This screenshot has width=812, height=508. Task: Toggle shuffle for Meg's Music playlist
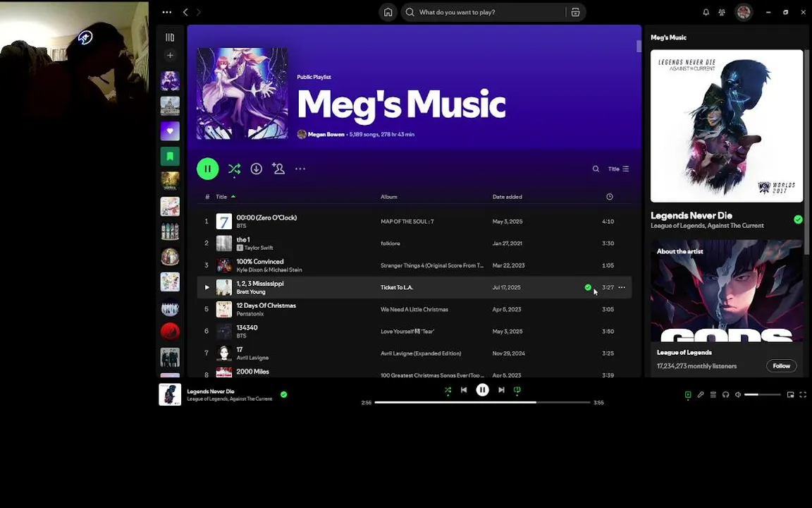click(234, 169)
